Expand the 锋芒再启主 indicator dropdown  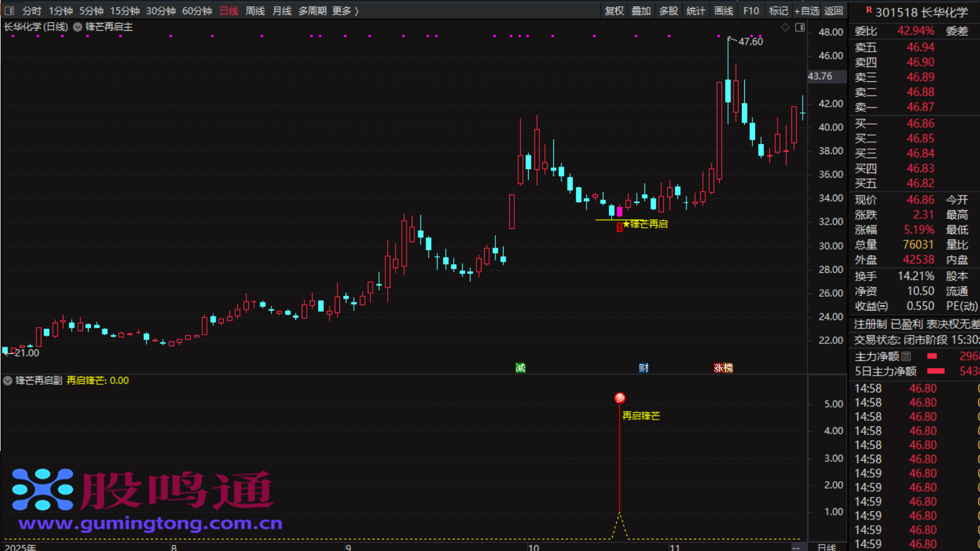[x=78, y=27]
